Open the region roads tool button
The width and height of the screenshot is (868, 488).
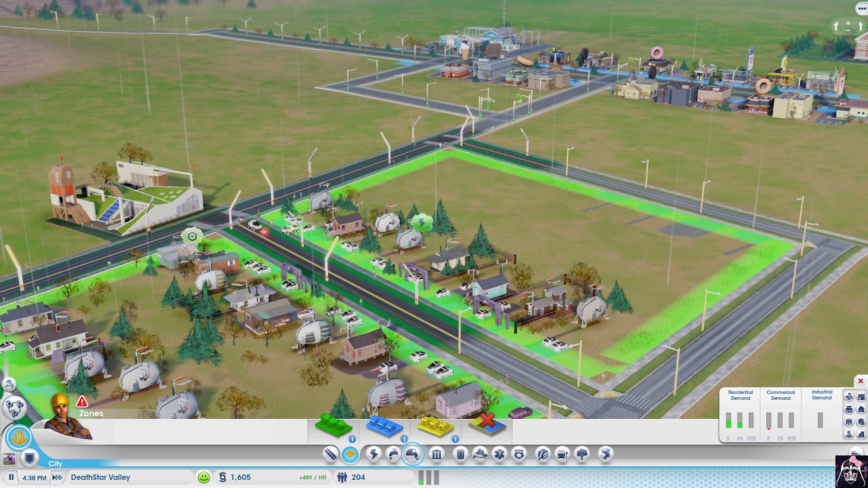(x=9, y=385)
